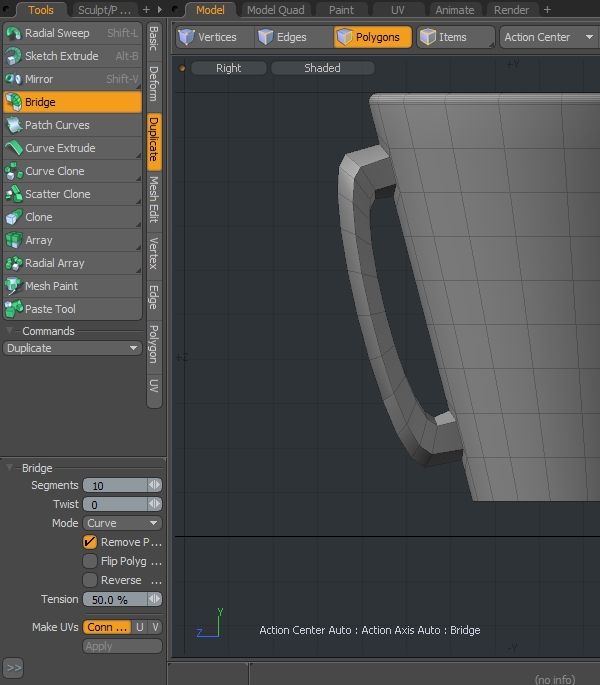Screen dimensions: 600x685
Task: Activate the Array tool icon
Action: pyautogui.click(x=14, y=240)
